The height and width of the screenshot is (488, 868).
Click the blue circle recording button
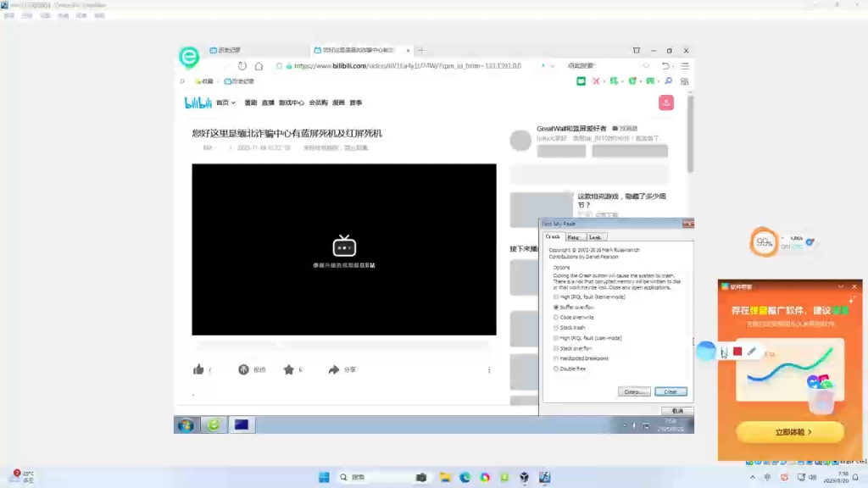(706, 351)
